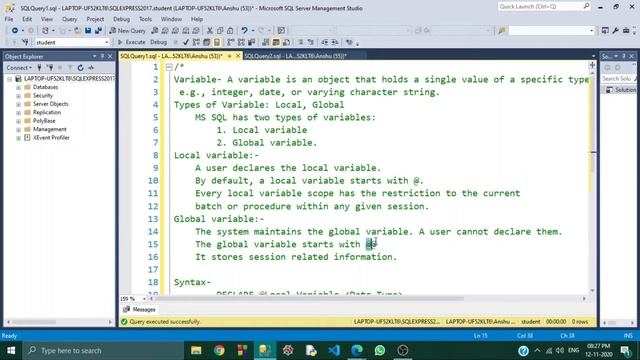Execute the current query
The height and width of the screenshot is (360, 640).
[131, 42]
